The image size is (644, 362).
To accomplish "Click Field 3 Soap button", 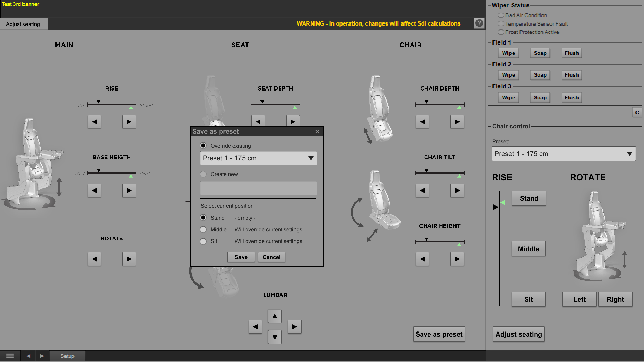I will 540,98.
